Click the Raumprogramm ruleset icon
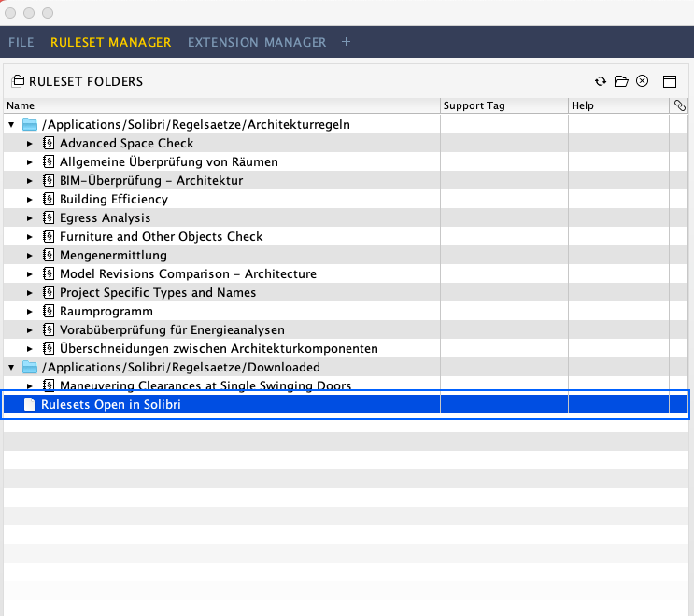Image resolution: width=694 pixels, height=616 pixels. pos(49,311)
